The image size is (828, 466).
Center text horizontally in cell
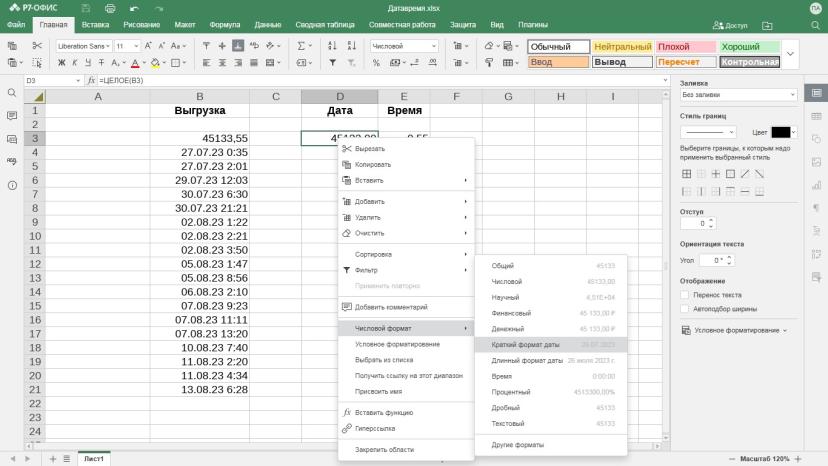click(x=222, y=63)
